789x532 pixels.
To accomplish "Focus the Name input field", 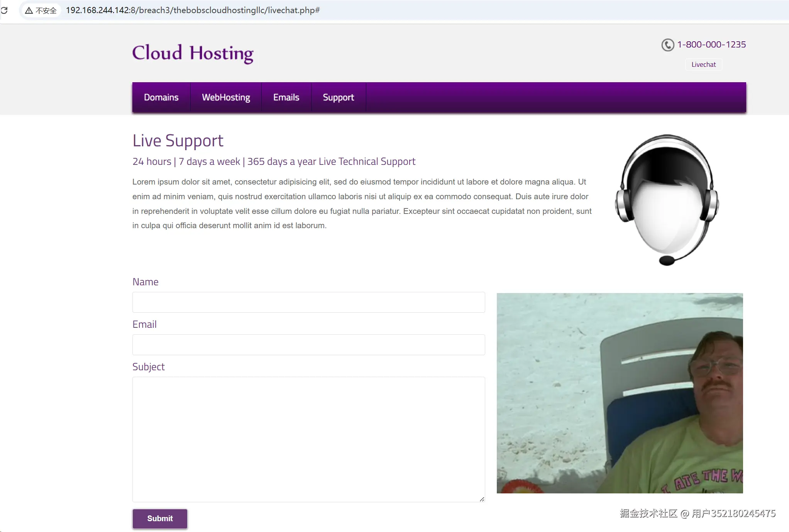I will (308, 302).
